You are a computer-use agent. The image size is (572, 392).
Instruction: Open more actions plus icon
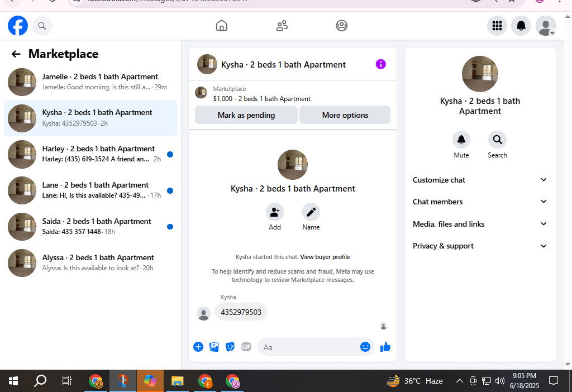click(x=198, y=347)
